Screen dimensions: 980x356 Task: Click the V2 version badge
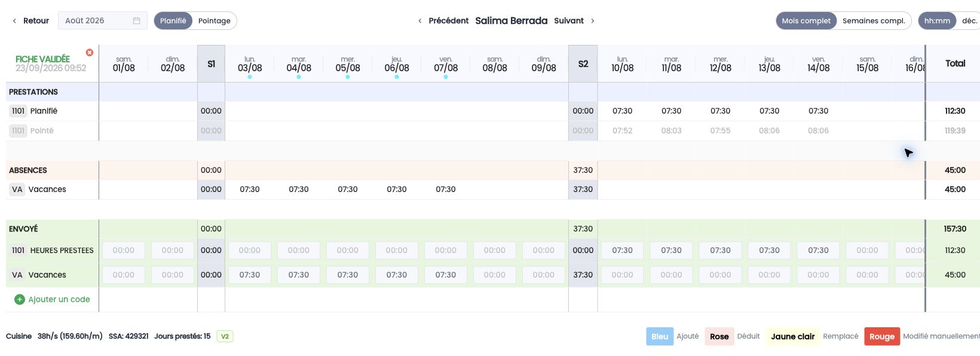(225, 336)
